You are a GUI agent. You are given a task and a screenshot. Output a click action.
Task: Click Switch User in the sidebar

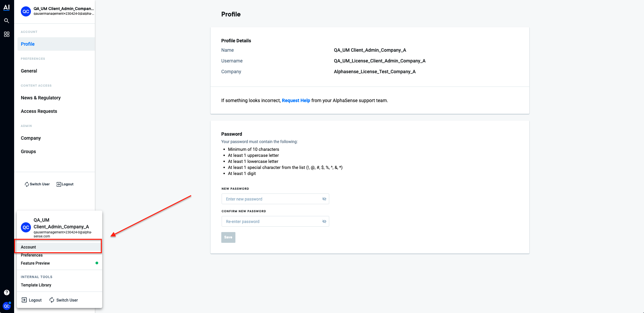37,184
